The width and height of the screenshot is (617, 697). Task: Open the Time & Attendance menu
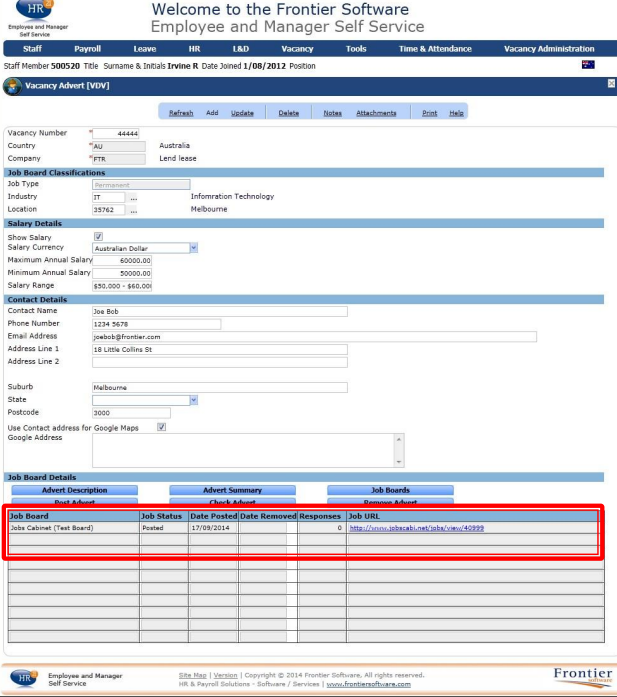(x=435, y=49)
